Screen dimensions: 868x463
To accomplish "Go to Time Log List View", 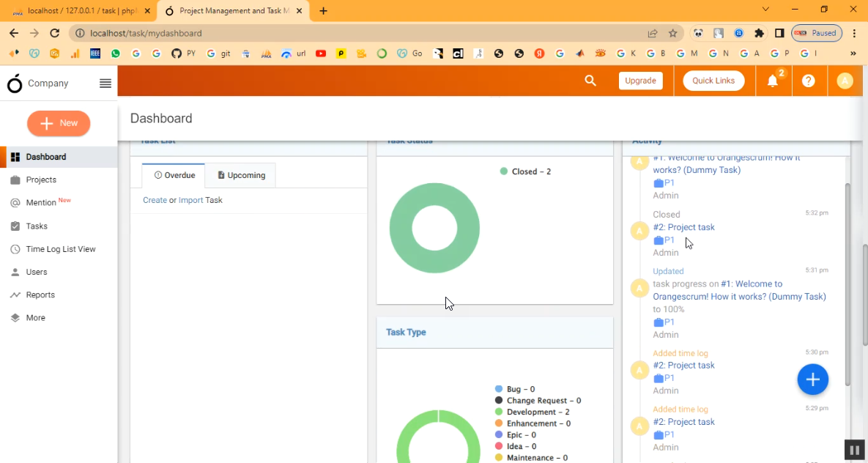I will [x=61, y=249].
